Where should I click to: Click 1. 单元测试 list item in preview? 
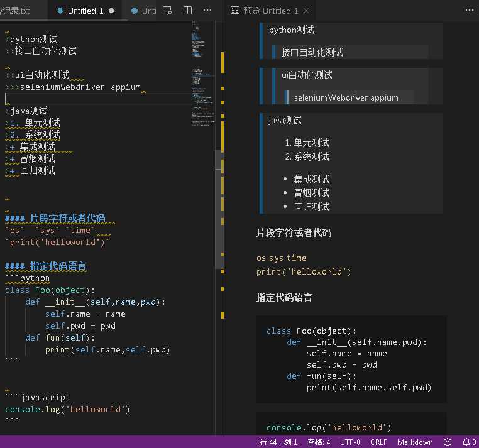point(307,143)
